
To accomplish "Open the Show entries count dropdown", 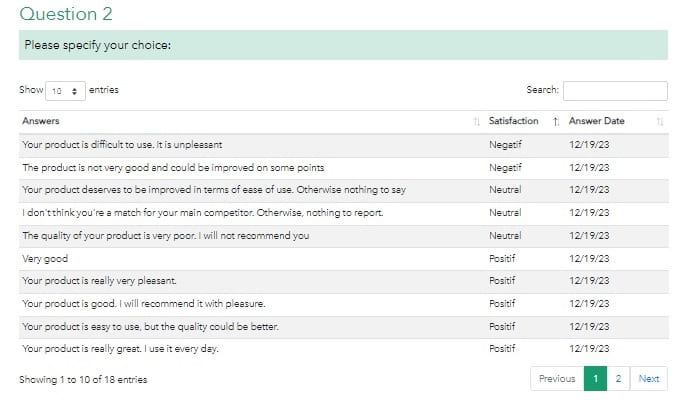I will pyautogui.click(x=65, y=91).
